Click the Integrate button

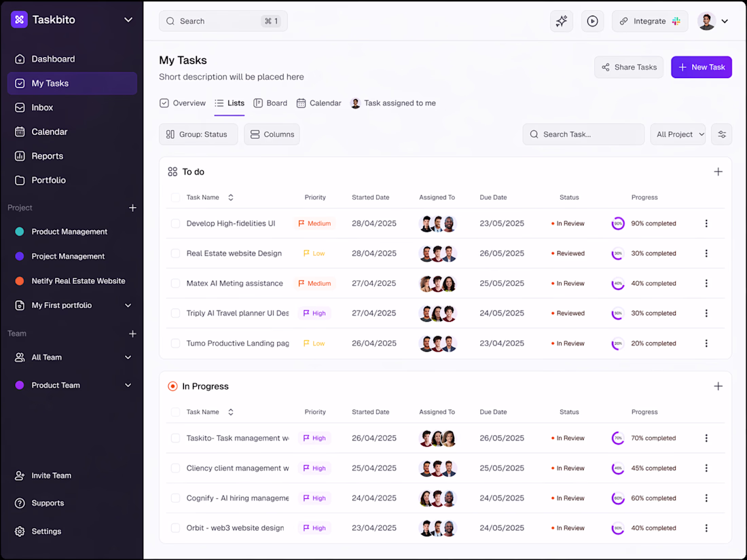point(650,21)
